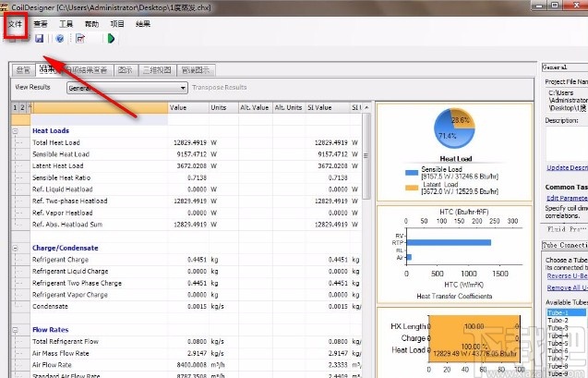Switch to the 盘管 tab
Image resolution: width=588 pixels, height=378 pixels.
(x=23, y=70)
